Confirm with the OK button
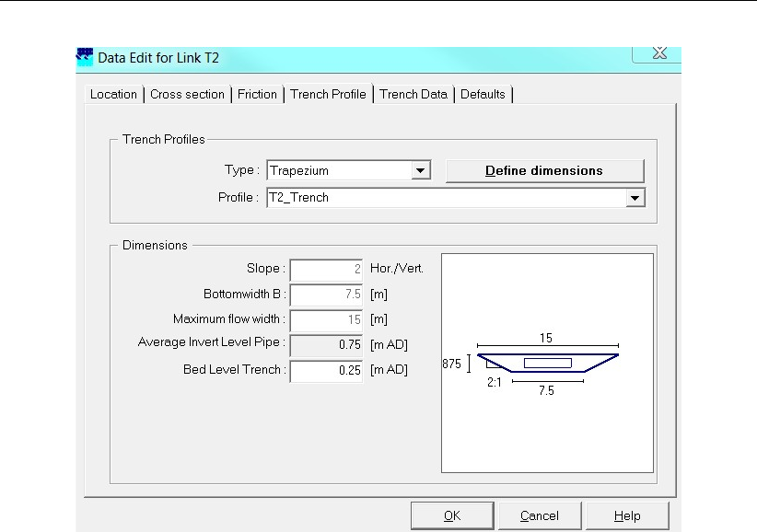 452,515
